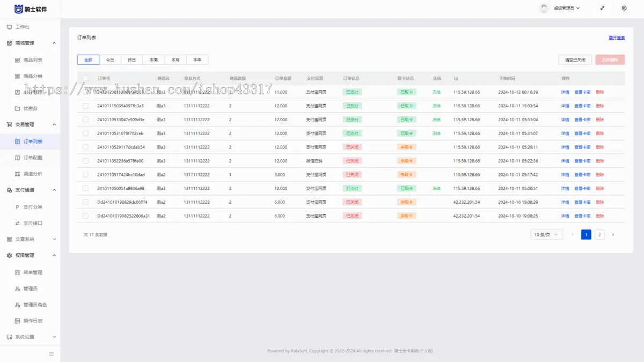Select the 本月 filter tab
The height and width of the screenshot is (362, 644).
click(x=175, y=60)
